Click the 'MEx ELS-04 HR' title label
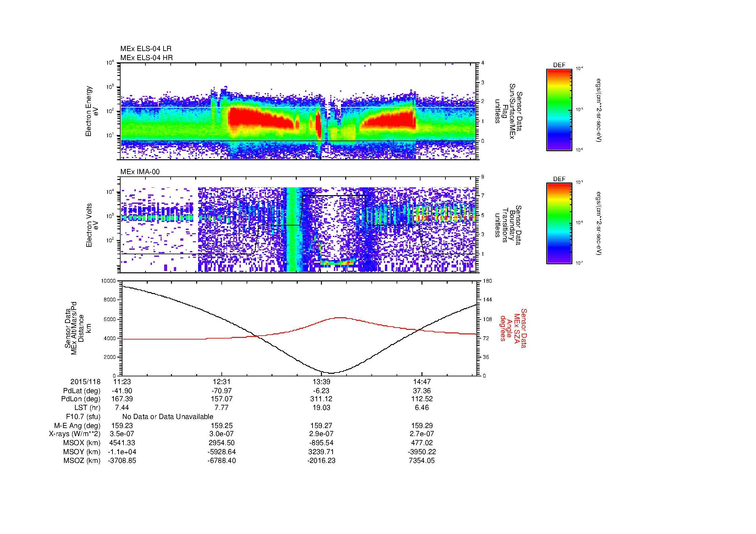Viewport: 756px width, 534px height. (x=146, y=58)
